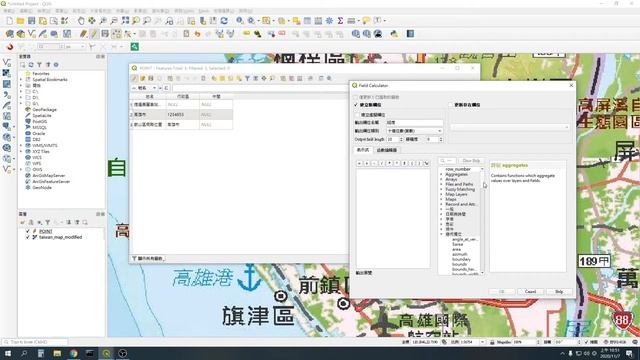Open layer styling in Layers panel toolbar

click(x=22, y=222)
